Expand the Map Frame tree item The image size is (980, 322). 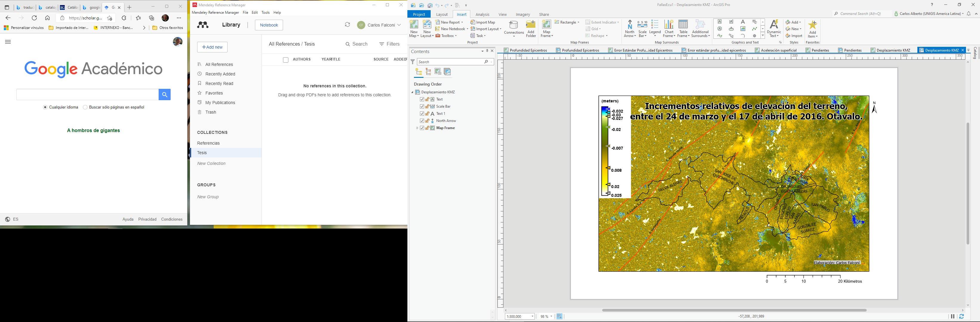[417, 128]
